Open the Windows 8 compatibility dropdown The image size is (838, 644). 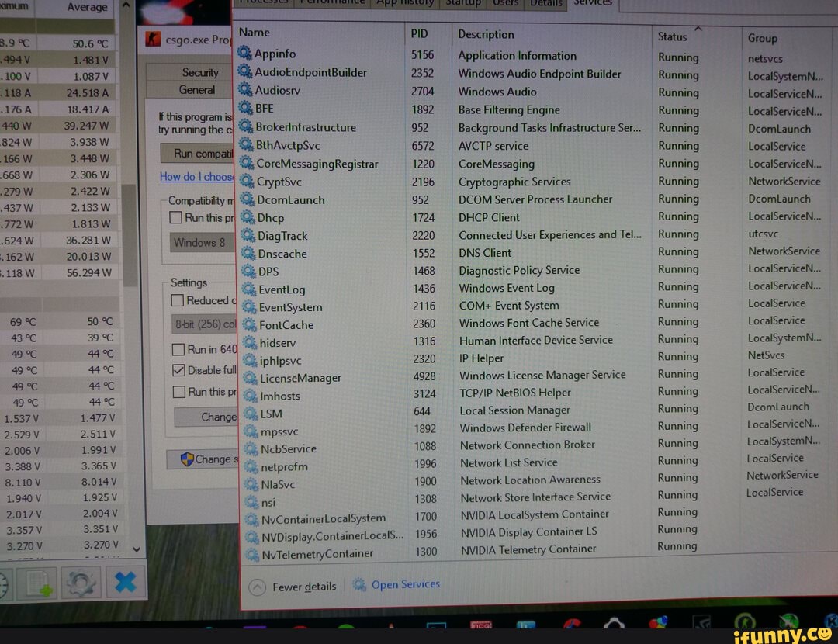[202, 243]
